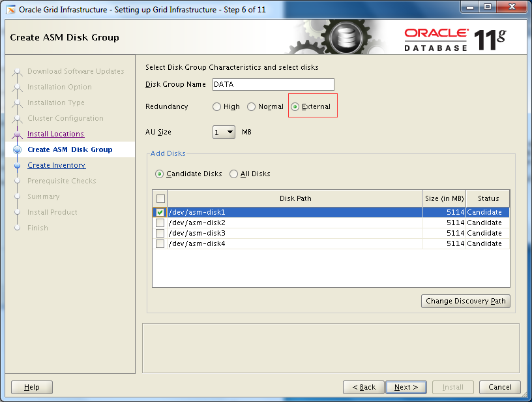Select the /dev/asm-disk4 path text
Viewport: 532px width, 402px height.
click(197, 244)
